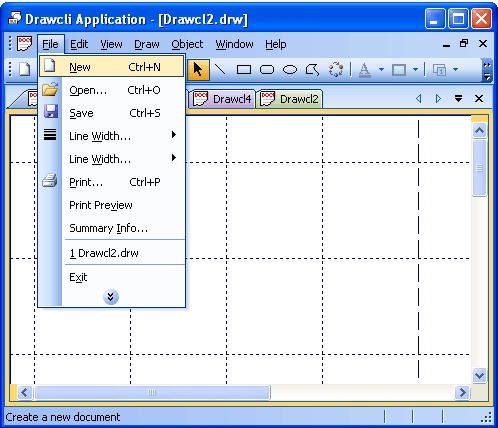Select the Ellipse tool
498x428 pixels.
click(x=290, y=70)
